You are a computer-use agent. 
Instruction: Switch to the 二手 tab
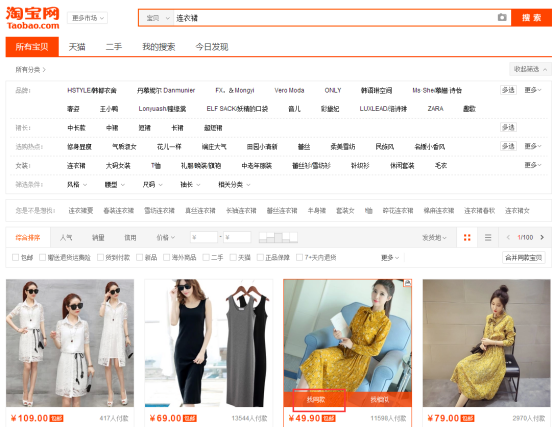[x=114, y=47]
